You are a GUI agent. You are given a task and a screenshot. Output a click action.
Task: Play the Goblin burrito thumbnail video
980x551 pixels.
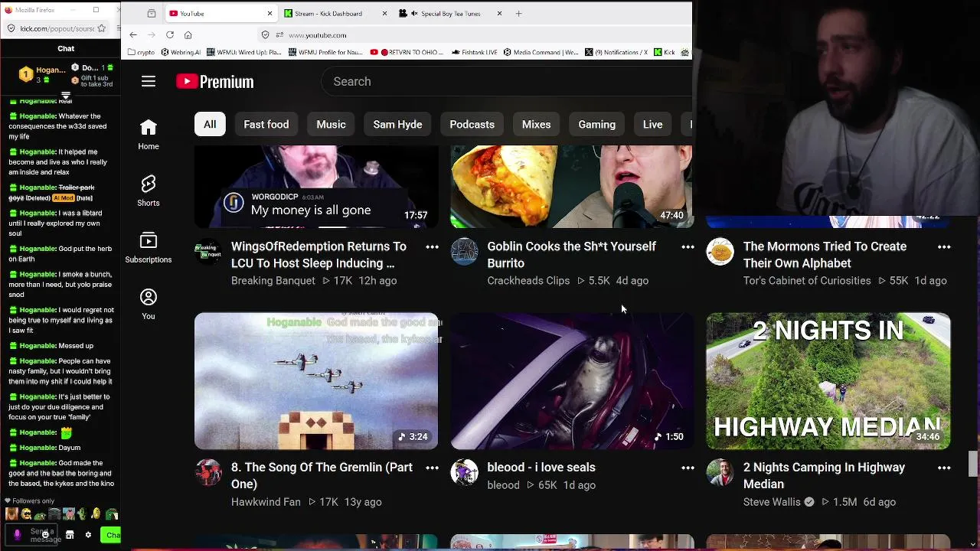[x=572, y=187]
